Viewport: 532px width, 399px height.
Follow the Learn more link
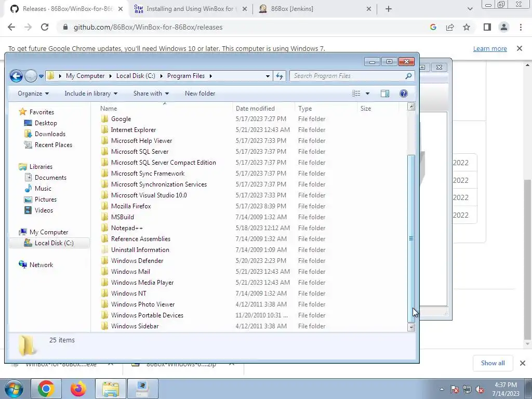[x=490, y=48]
